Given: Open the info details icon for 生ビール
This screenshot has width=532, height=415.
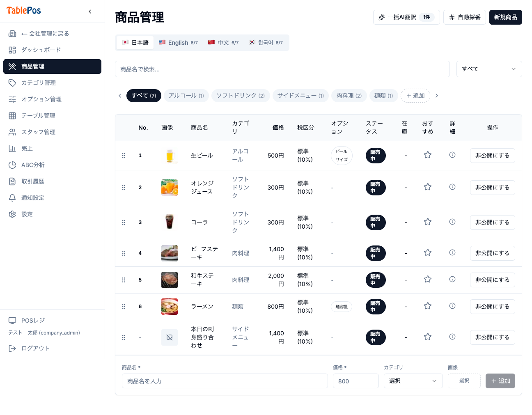Looking at the screenshot, I should click(452, 155).
